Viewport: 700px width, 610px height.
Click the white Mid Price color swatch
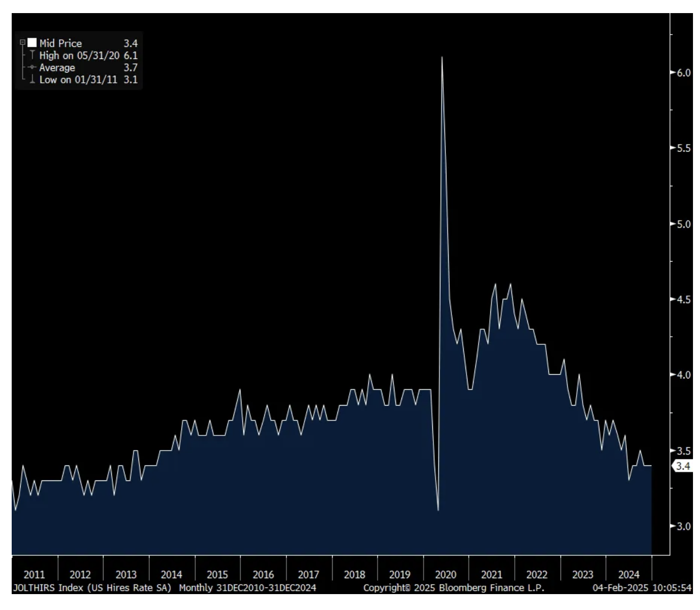tap(32, 43)
